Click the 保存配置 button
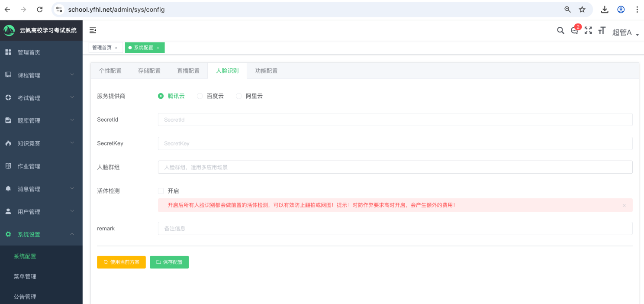 (169, 262)
